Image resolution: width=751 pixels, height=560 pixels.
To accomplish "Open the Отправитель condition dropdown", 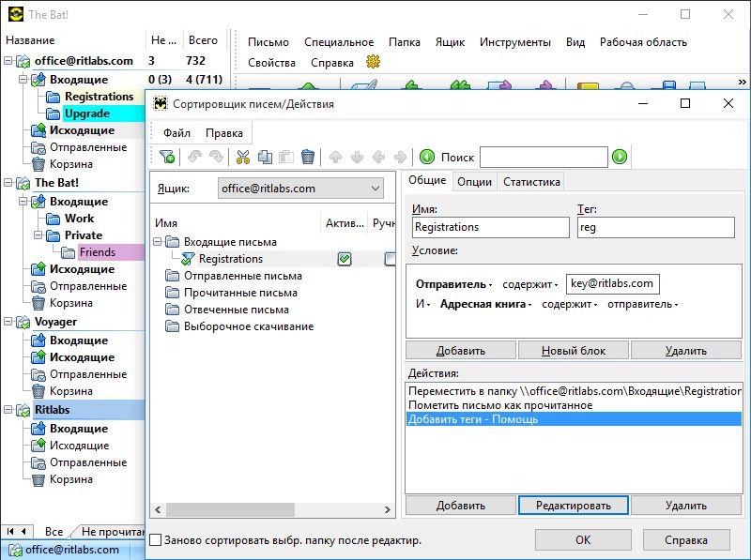I will (453, 284).
